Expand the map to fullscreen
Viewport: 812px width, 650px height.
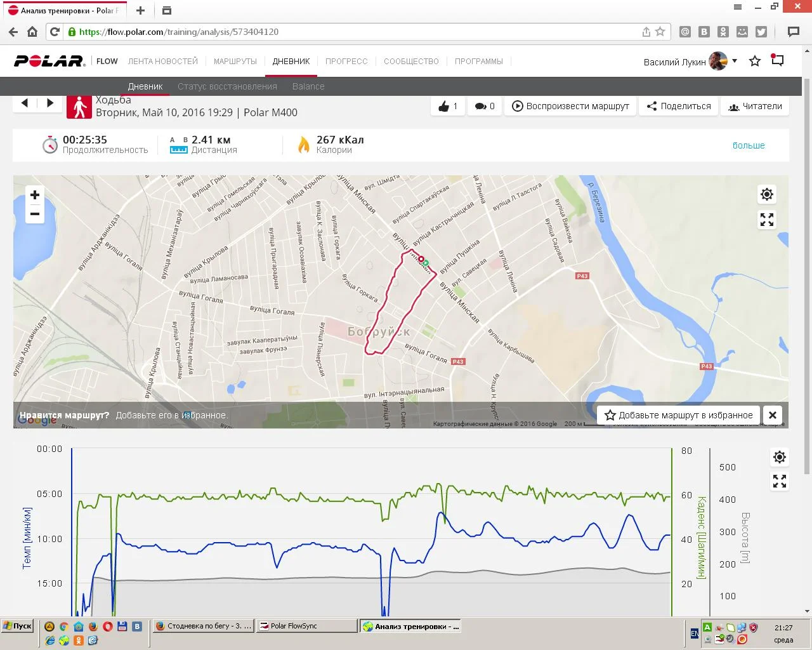click(767, 220)
